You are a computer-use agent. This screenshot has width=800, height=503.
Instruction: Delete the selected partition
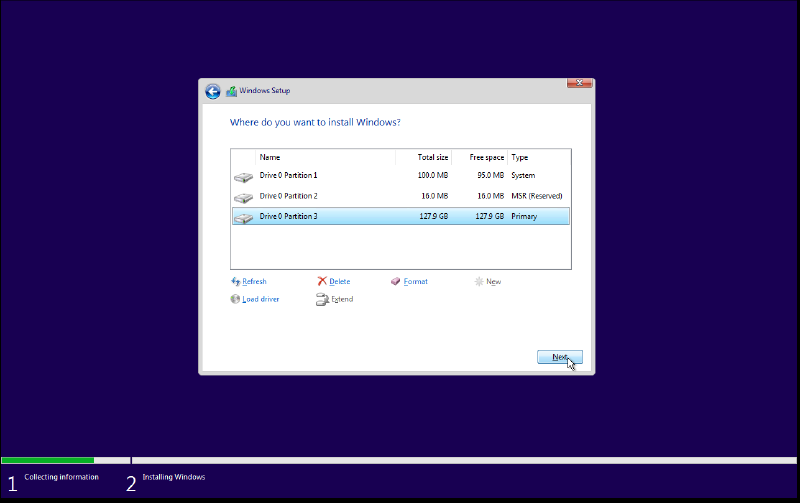(339, 282)
